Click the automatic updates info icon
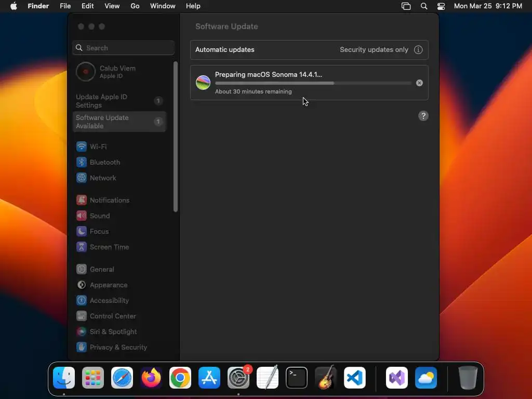The width and height of the screenshot is (532, 399). [x=418, y=49]
